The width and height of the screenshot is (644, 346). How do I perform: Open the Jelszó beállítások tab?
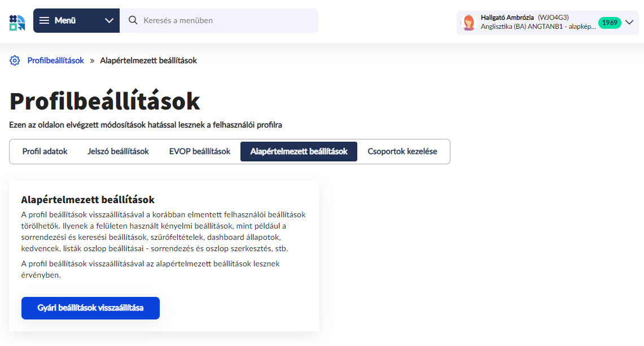pos(118,151)
